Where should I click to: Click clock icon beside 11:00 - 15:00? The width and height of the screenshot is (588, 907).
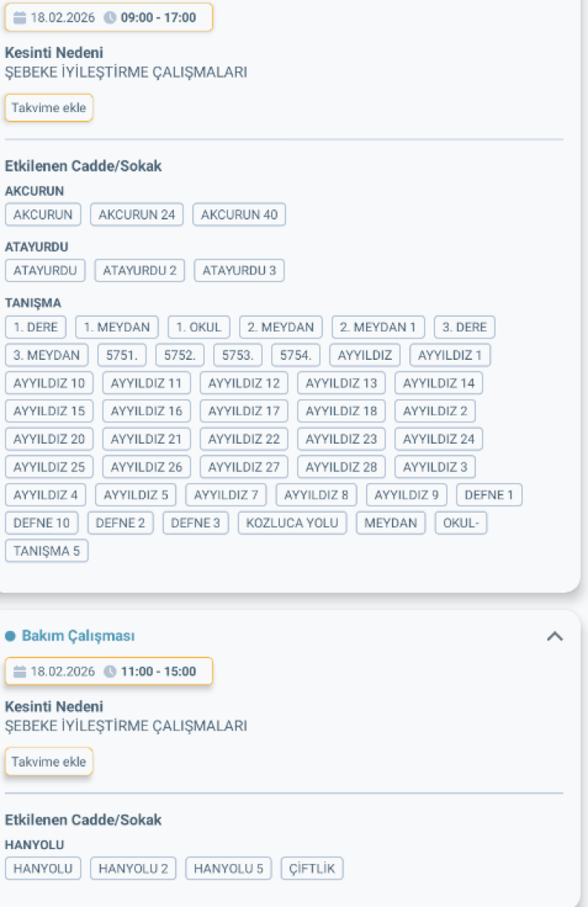click(110, 672)
